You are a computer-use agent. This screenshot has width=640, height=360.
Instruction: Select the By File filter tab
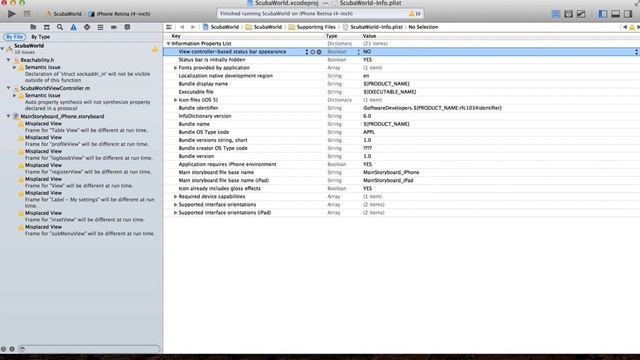[x=14, y=37]
